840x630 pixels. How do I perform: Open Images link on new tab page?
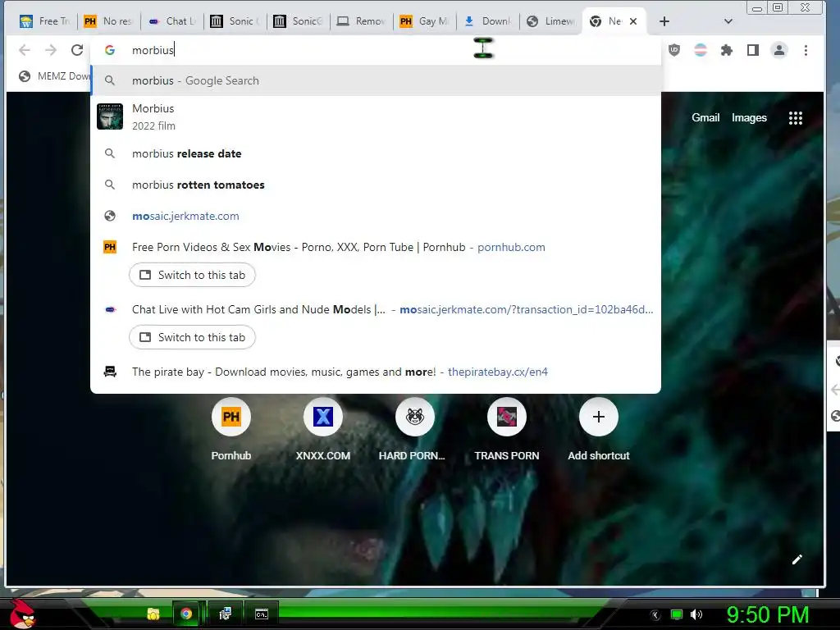pyautogui.click(x=749, y=118)
